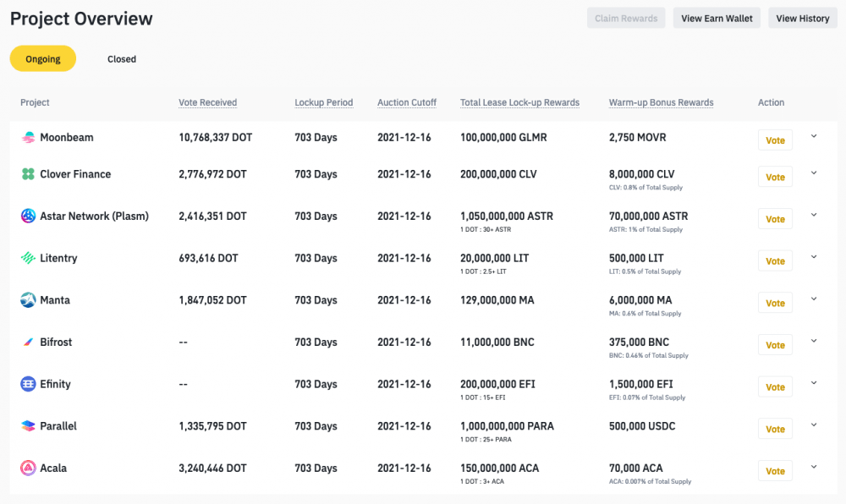Image resolution: width=846 pixels, height=504 pixels.
Task: Click the 1 DOT : 30+ ASTR note
Action: [486, 230]
